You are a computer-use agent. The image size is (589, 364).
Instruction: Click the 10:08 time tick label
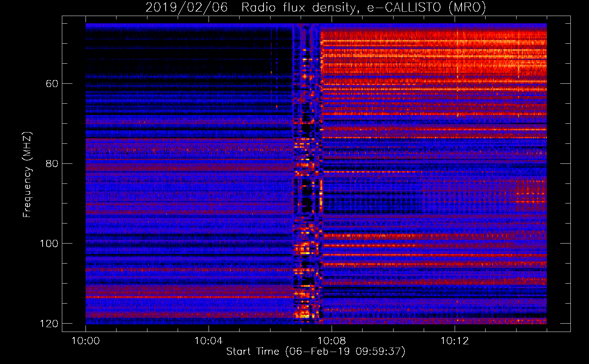click(x=332, y=341)
